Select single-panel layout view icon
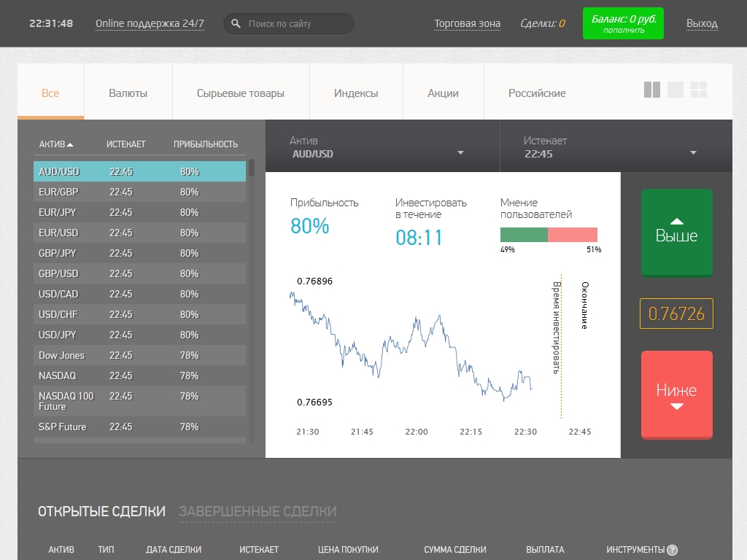747x560 pixels. (676, 90)
